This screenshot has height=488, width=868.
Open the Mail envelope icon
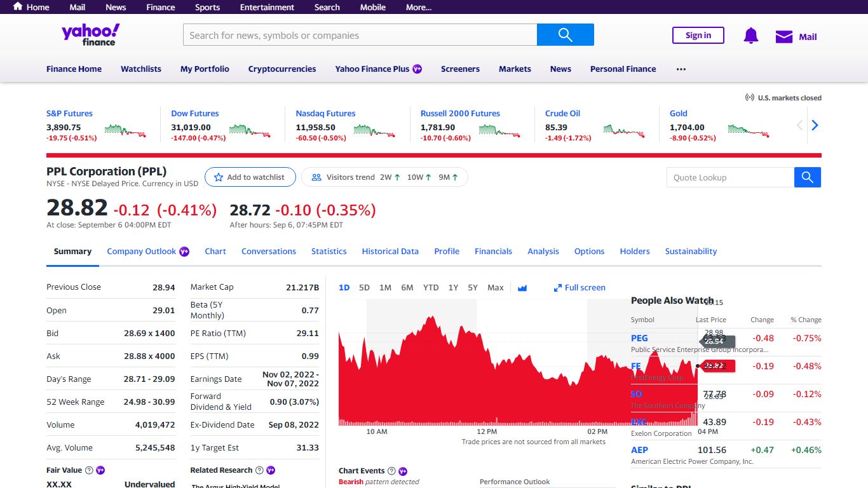point(784,37)
